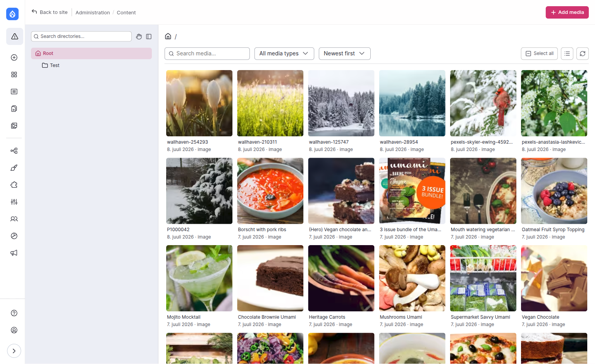
Task: Open the Reports pie chart sidebar icon
Action: [x=14, y=236]
